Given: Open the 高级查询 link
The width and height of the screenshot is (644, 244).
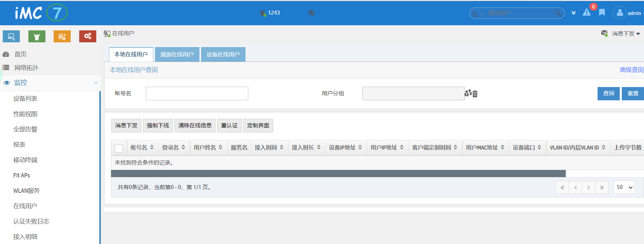Looking at the screenshot, I should tap(632, 70).
